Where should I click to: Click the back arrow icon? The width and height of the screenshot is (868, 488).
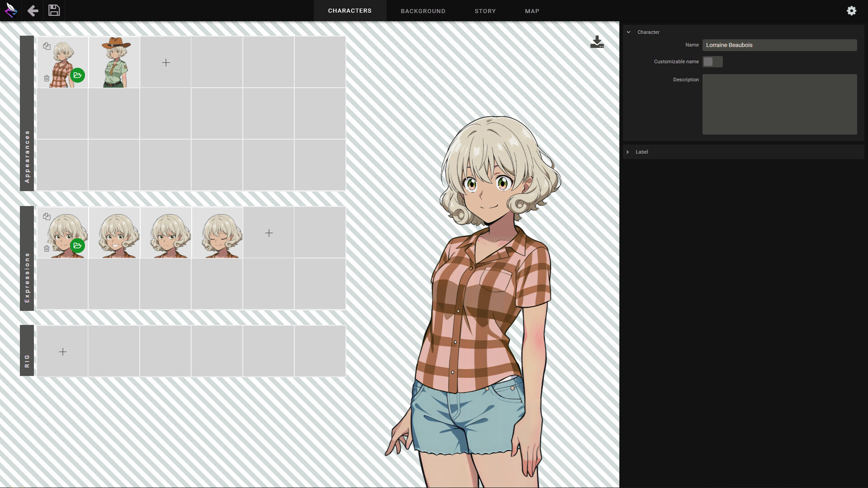(32, 10)
